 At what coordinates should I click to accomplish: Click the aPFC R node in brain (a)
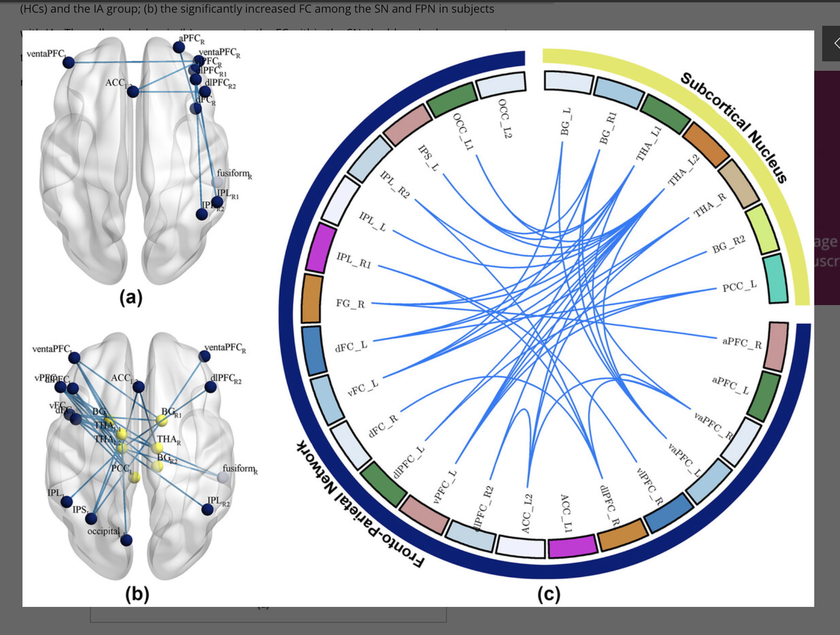click(x=178, y=47)
